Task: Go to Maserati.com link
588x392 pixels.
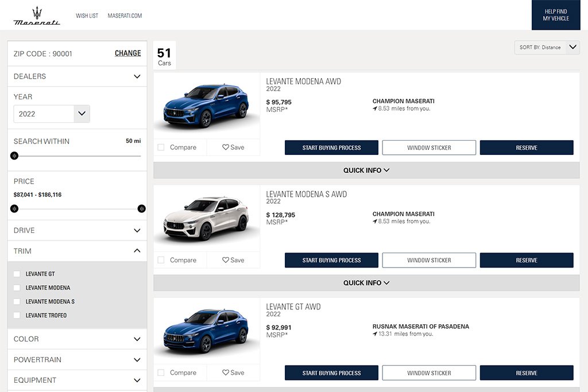Action: pyautogui.click(x=125, y=15)
